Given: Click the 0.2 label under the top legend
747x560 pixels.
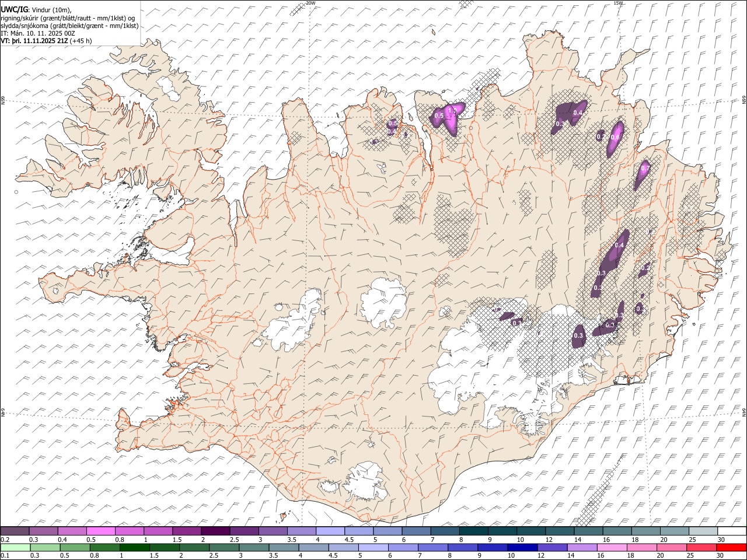Looking at the screenshot, I should pyautogui.click(x=5, y=540).
